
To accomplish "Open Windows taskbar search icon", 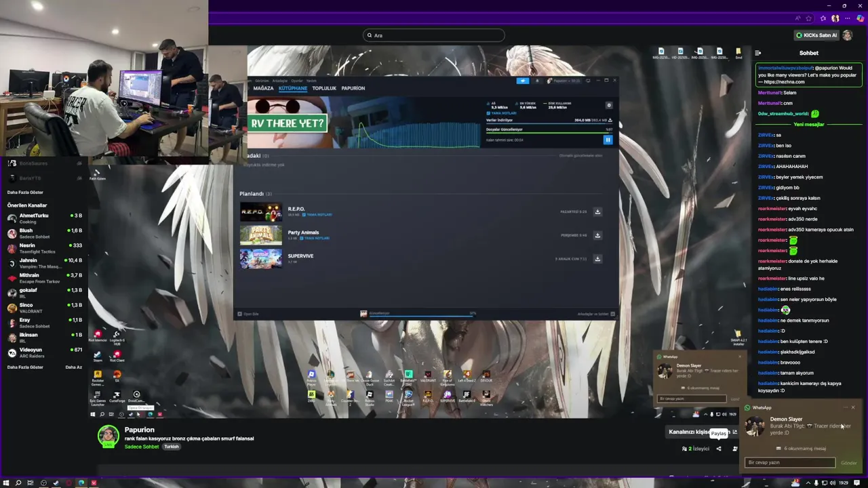I will point(18,483).
